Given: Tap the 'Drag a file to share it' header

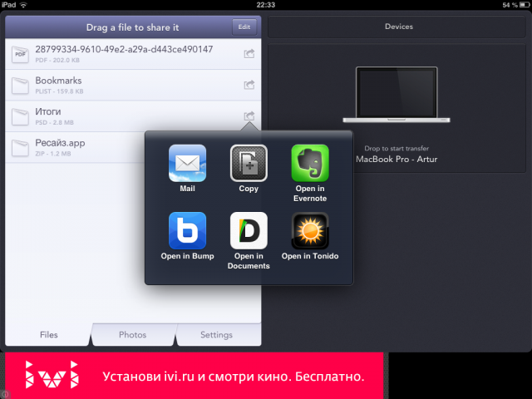Looking at the screenshot, I should point(132,27).
